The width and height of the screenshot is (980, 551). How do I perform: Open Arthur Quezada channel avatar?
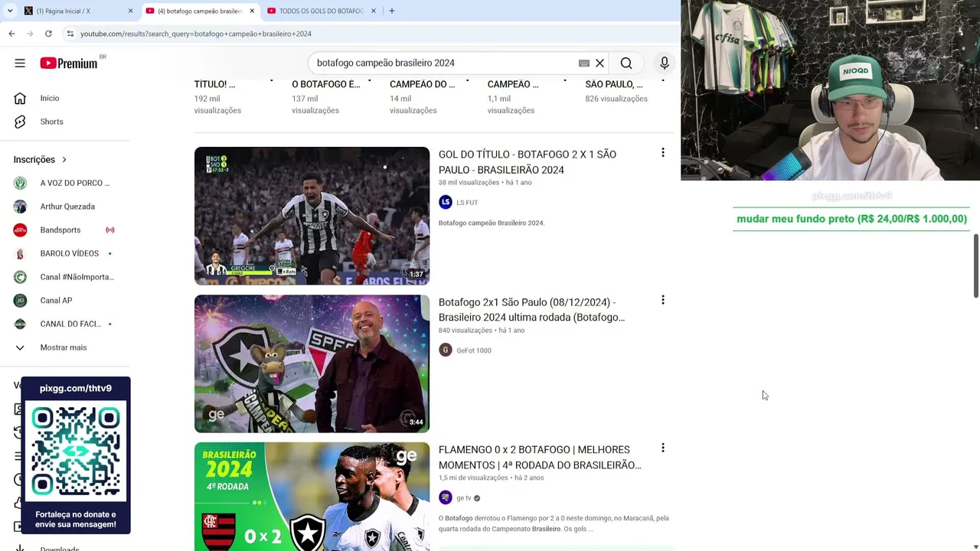[x=21, y=207]
